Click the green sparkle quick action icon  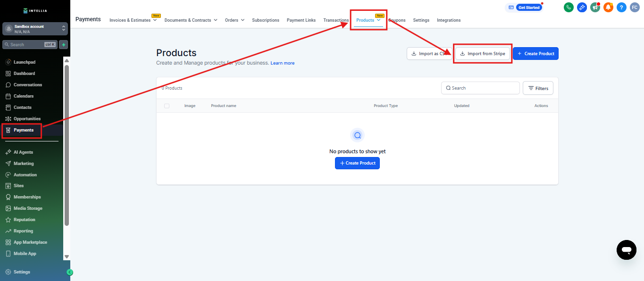64,44
